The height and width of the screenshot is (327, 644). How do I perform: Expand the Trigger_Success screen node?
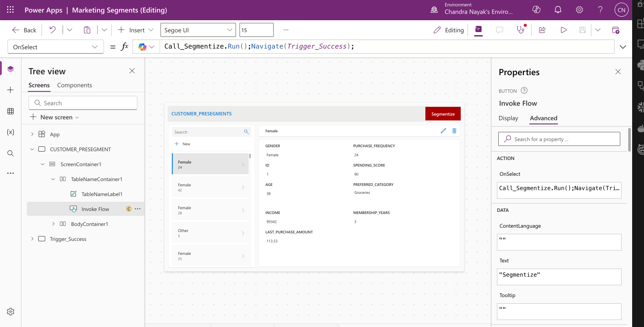[x=32, y=239]
